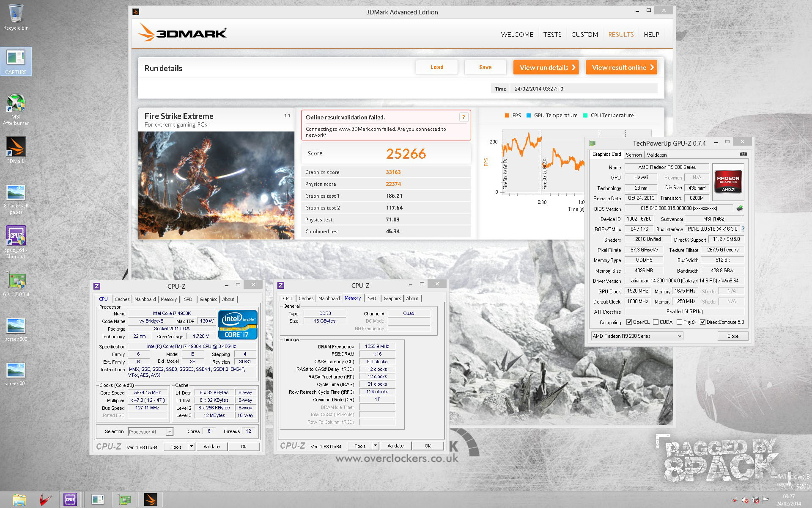The image size is (812, 508).
Task: Click the GPU-Z screenshot camera icon
Action: pos(743,154)
